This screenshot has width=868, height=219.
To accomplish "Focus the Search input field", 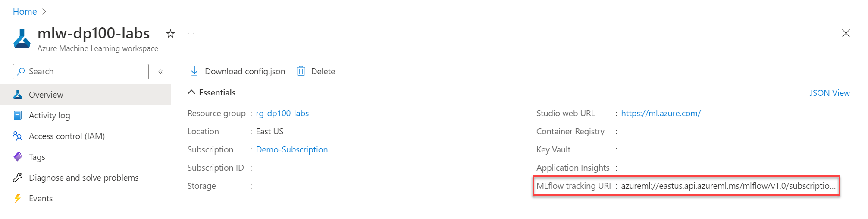I will (81, 72).
